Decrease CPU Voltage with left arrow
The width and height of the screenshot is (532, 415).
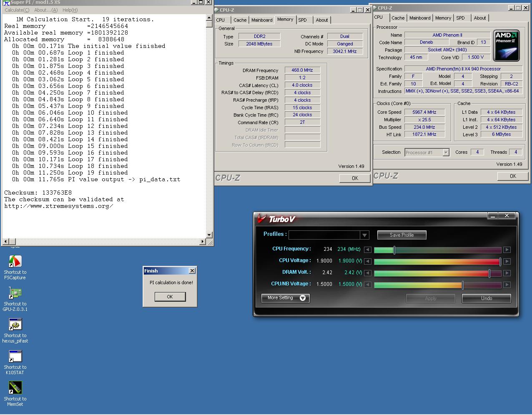click(x=367, y=261)
